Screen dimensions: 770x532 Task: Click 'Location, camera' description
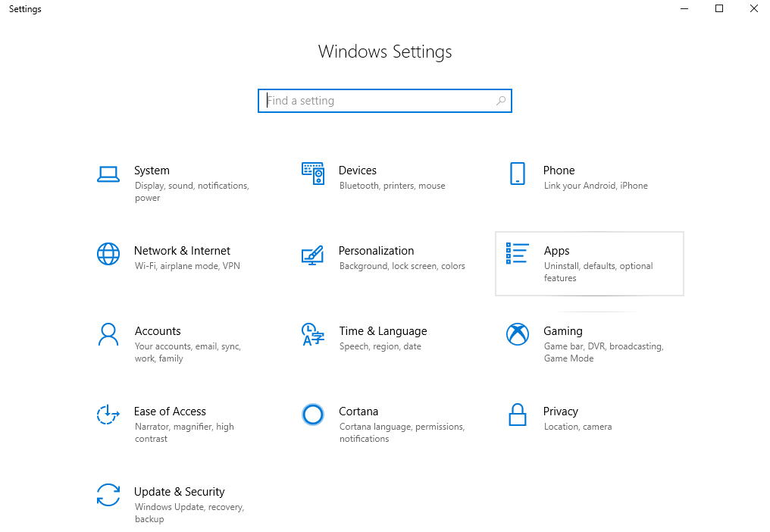[577, 427]
